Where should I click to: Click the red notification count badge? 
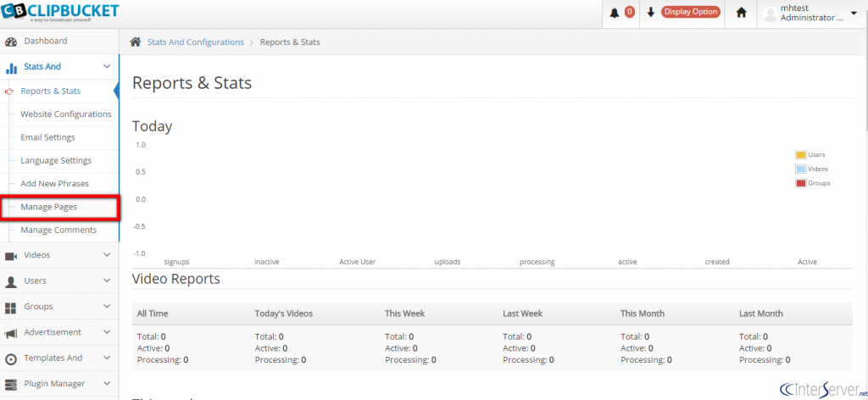click(630, 12)
